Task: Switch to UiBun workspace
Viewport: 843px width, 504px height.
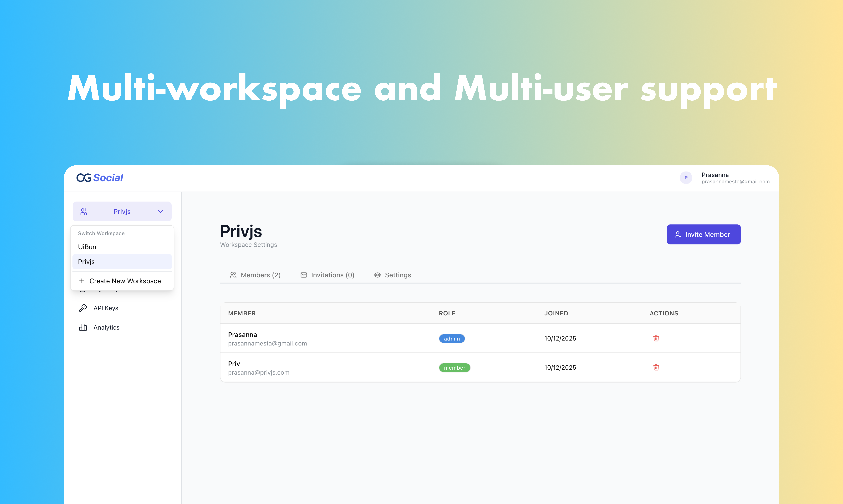Action: click(x=87, y=247)
